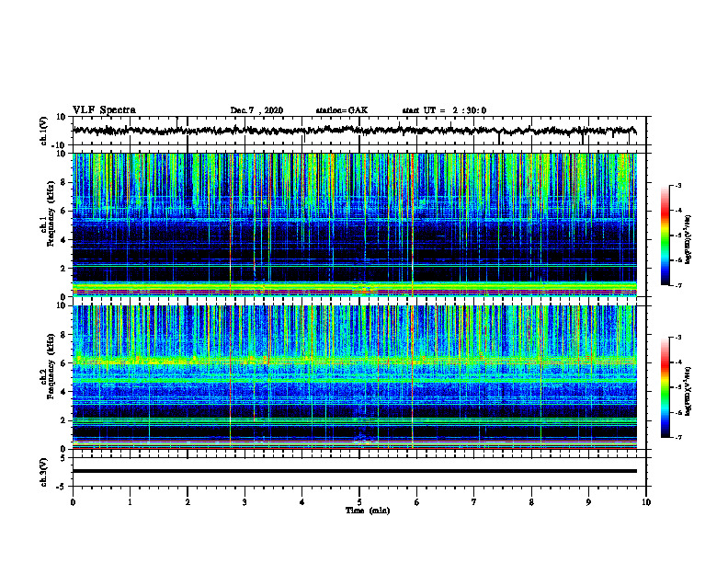The image size is (728, 563).
Task: Select the 5 minute tick on time axis
Action: coord(359,502)
